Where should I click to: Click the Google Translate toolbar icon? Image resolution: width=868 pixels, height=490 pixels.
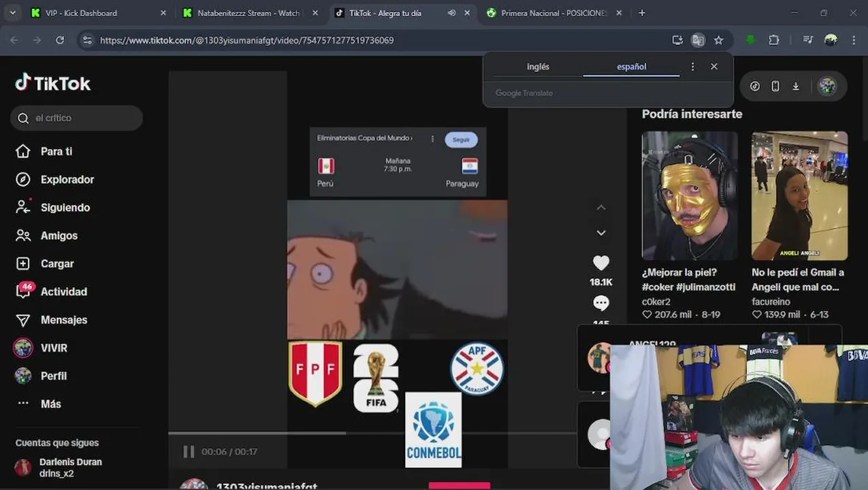(698, 40)
